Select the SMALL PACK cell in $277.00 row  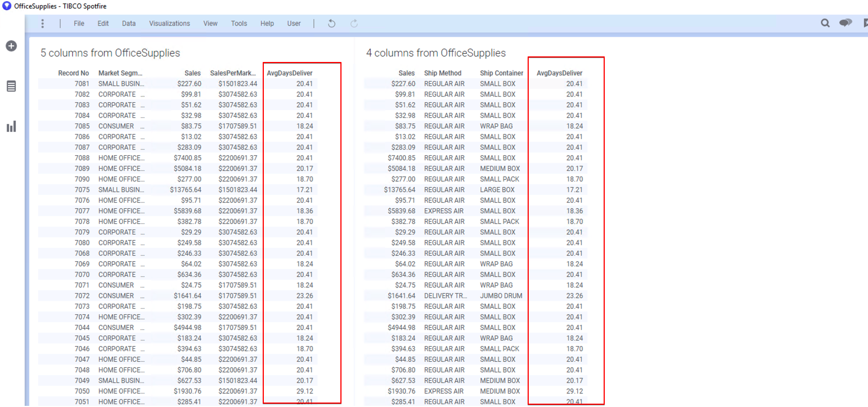[x=499, y=179]
